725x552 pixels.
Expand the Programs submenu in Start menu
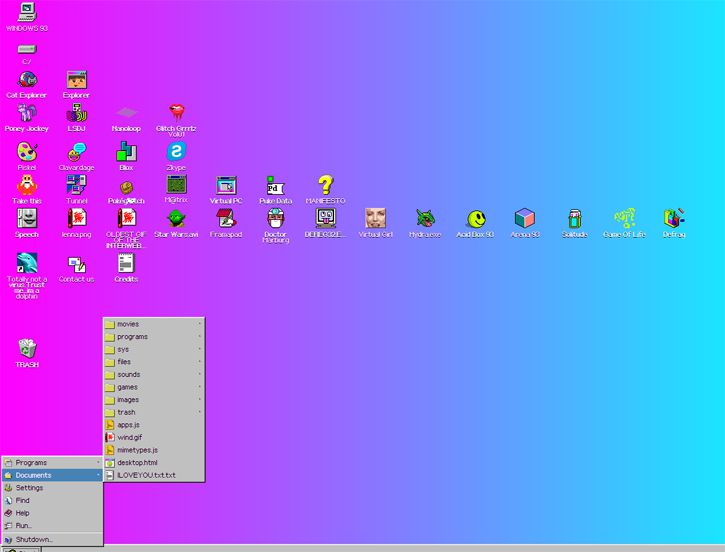[52, 463]
